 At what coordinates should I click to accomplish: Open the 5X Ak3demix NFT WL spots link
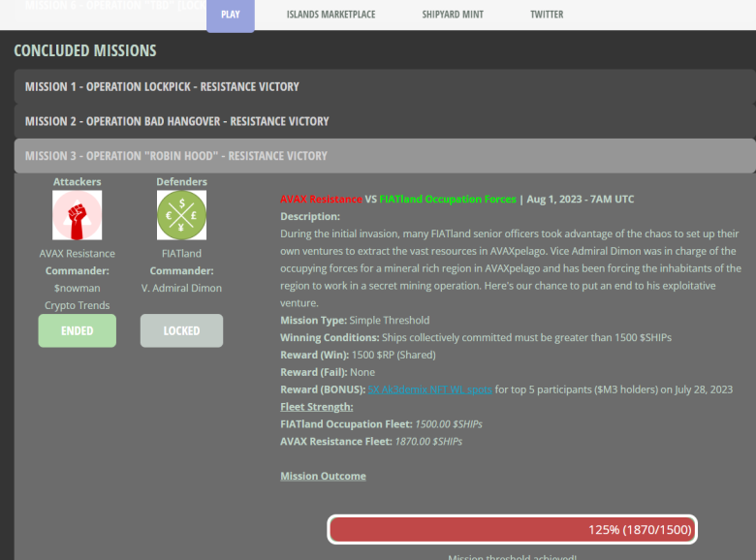point(429,389)
